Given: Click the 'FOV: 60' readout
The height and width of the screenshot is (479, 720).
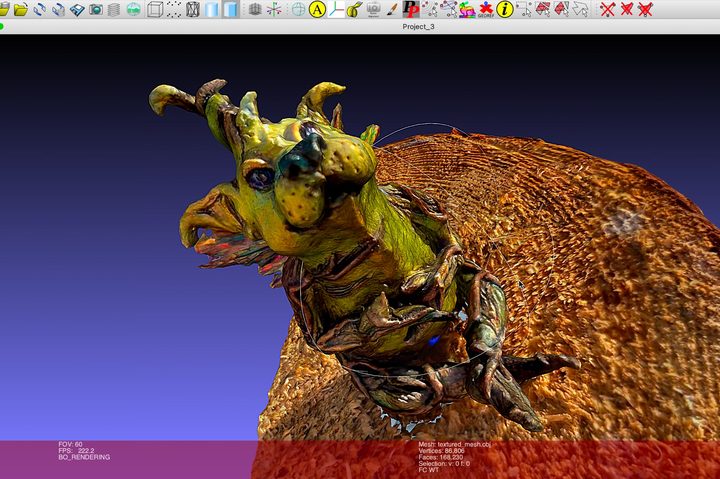Looking at the screenshot, I should tap(70, 445).
